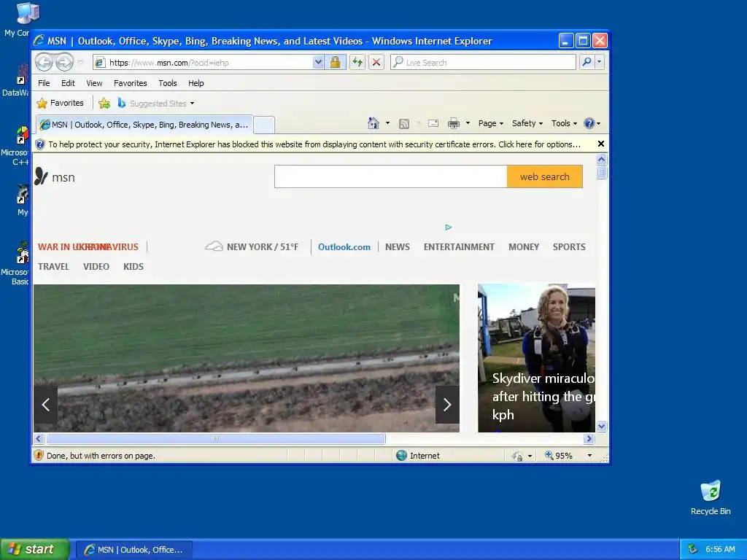Click the horizontal scrollbar right arrow
The height and width of the screenshot is (560, 747).
point(589,438)
